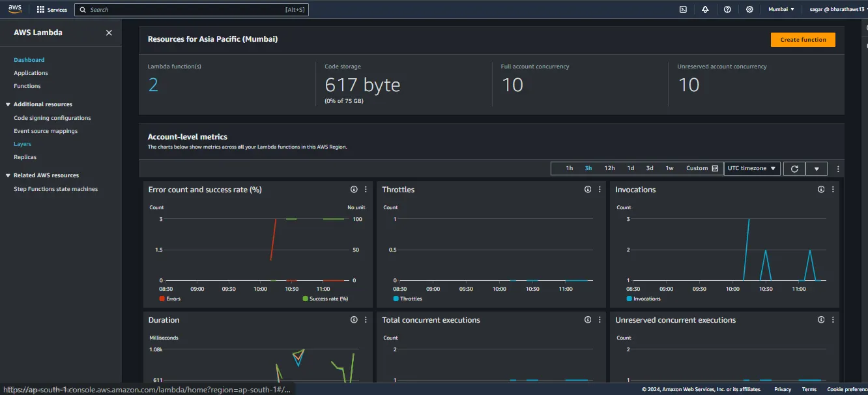Show info for Total concurrent executions
This screenshot has height=395, width=868.
coord(588,320)
